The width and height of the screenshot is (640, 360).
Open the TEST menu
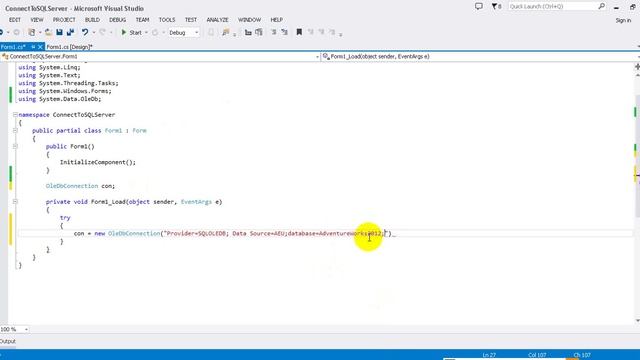191,20
